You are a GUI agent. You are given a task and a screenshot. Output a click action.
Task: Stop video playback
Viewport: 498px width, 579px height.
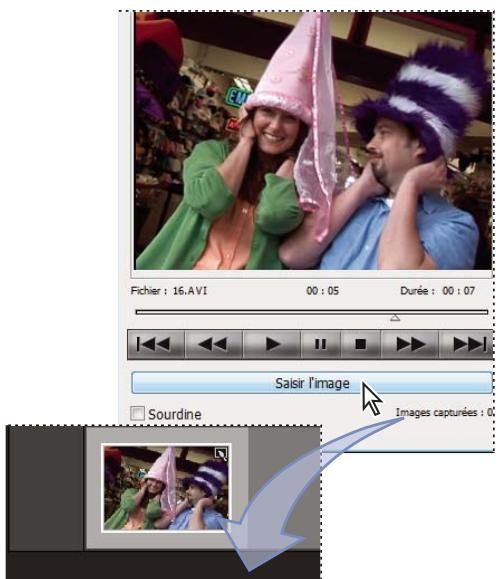[x=361, y=344]
